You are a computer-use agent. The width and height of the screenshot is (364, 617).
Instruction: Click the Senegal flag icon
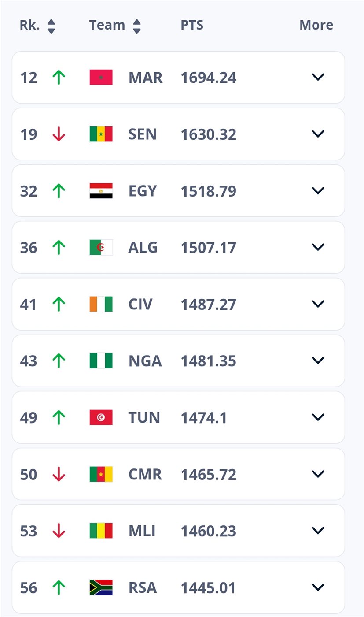(x=101, y=134)
